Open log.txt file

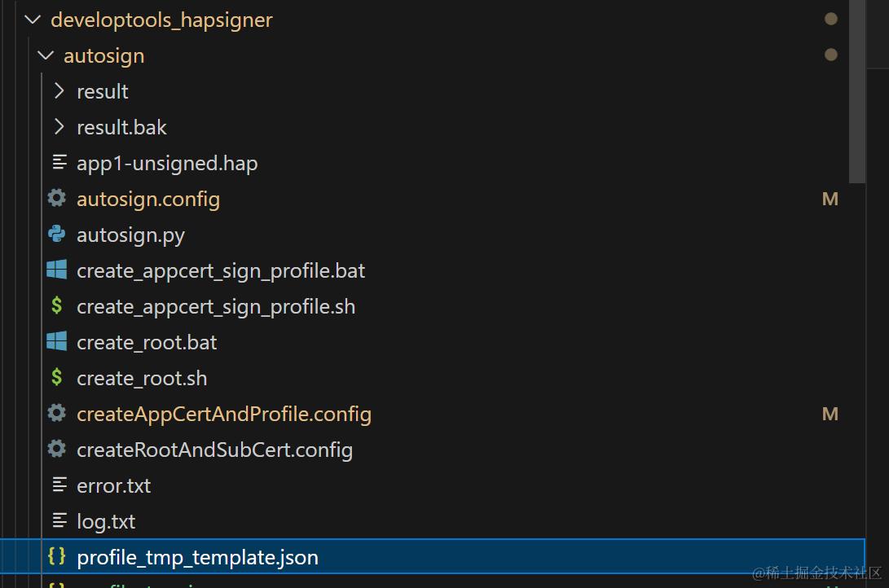(106, 522)
